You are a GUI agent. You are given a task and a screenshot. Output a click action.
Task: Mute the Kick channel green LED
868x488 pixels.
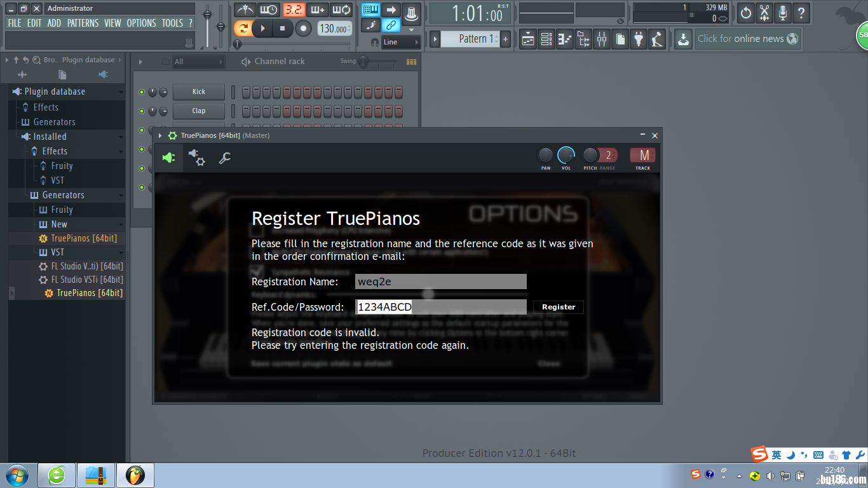click(142, 92)
